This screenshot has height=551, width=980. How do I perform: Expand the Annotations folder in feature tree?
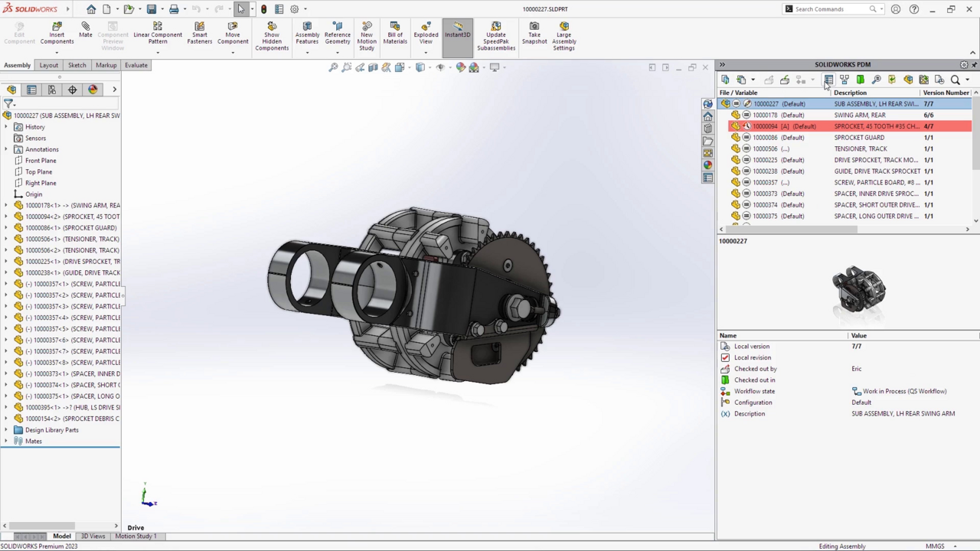tap(6, 149)
